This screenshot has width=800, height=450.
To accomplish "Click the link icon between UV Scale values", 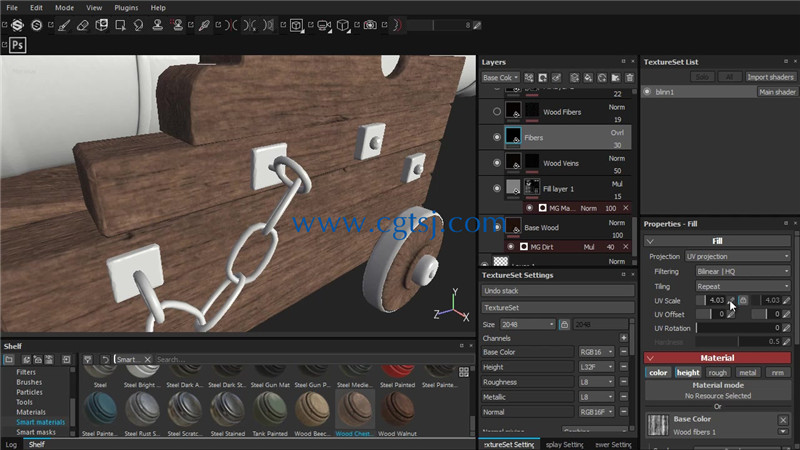I will pos(743,301).
